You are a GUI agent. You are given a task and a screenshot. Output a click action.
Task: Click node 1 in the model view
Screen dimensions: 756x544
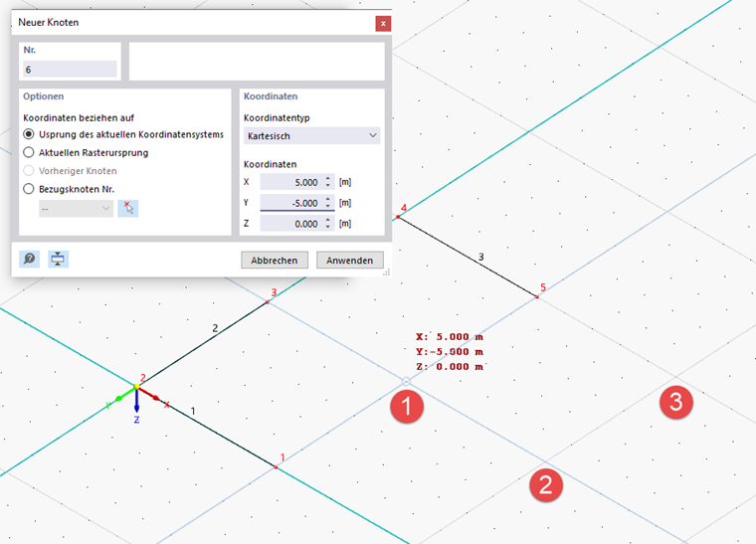point(276,466)
